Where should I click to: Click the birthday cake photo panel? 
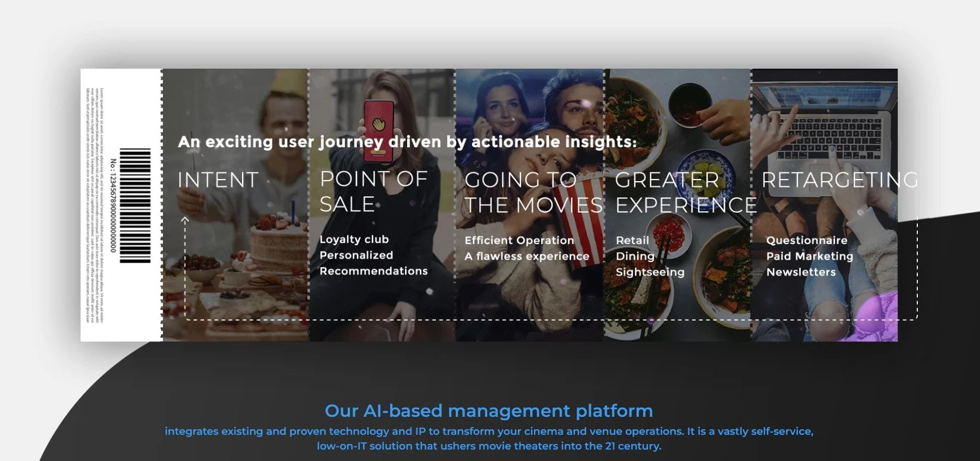click(x=235, y=205)
